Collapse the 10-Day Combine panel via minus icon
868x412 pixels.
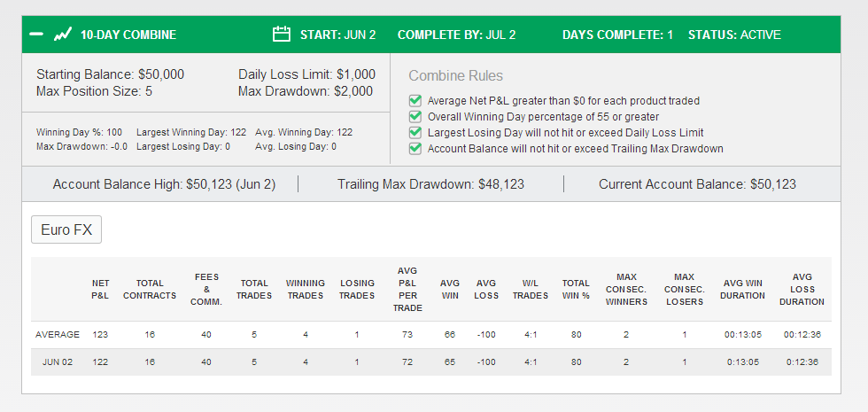[x=36, y=35]
